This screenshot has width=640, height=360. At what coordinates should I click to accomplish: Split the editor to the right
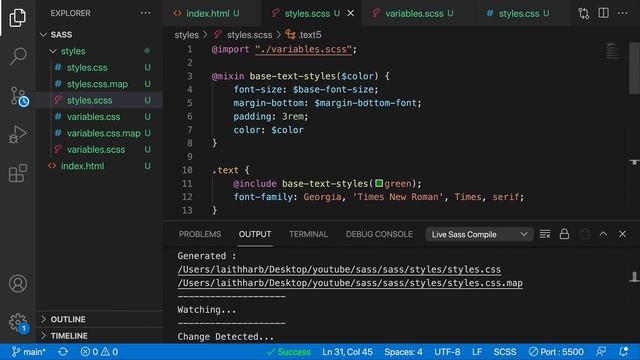coord(603,13)
